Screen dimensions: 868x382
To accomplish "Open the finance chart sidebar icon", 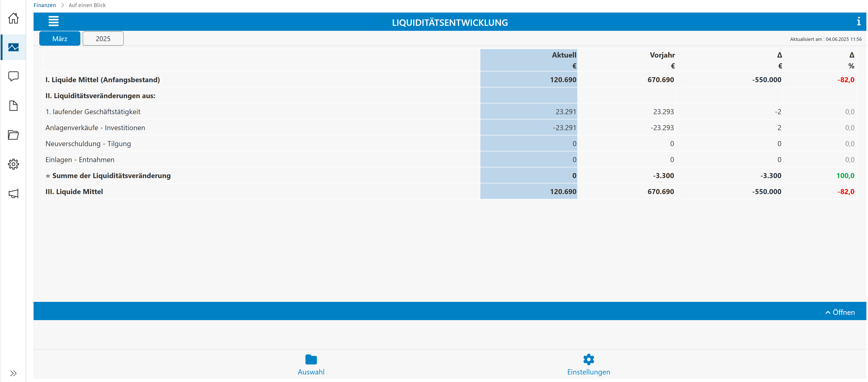I will [x=13, y=47].
